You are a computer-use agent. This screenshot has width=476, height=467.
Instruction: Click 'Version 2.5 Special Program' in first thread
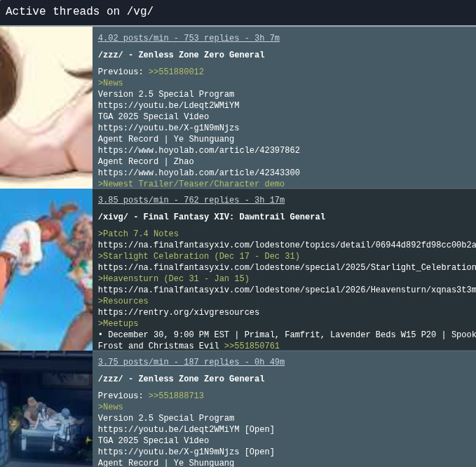pos(165,94)
